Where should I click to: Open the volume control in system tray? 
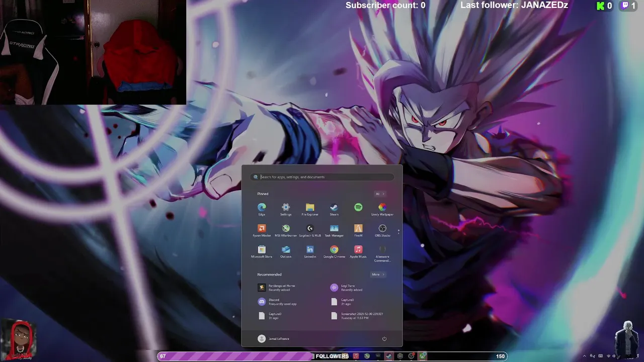click(x=613, y=356)
